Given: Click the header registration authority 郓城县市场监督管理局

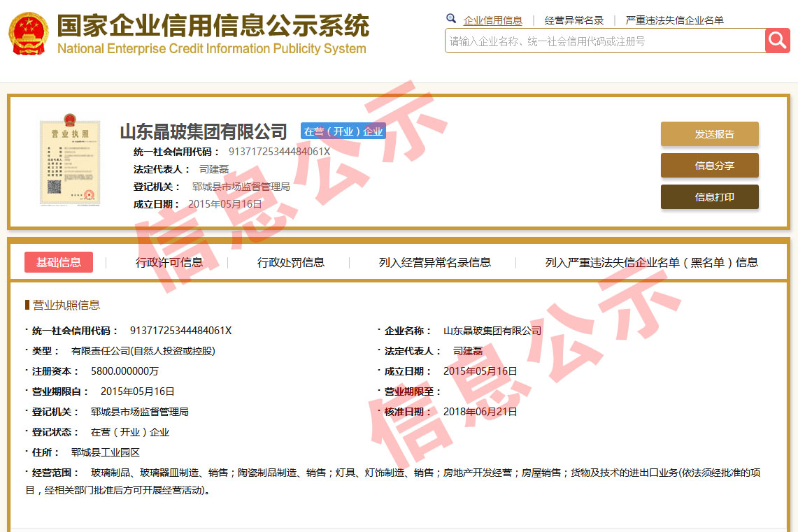Looking at the screenshot, I should (x=241, y=187).
